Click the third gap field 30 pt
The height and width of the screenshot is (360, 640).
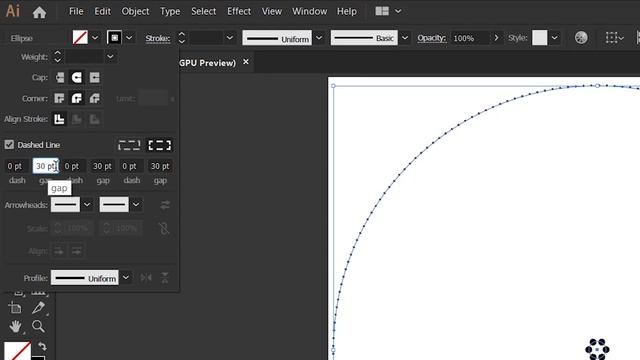click(160, 166)
